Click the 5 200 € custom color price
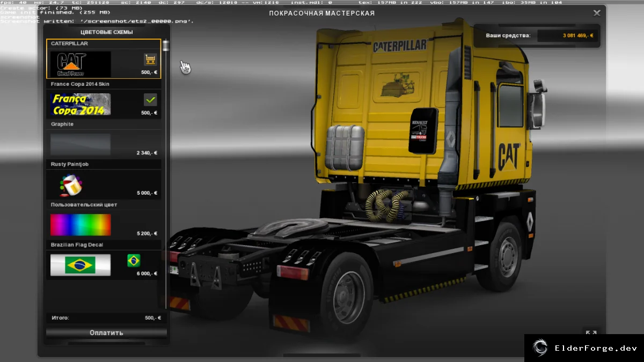 tap(147, 233)
